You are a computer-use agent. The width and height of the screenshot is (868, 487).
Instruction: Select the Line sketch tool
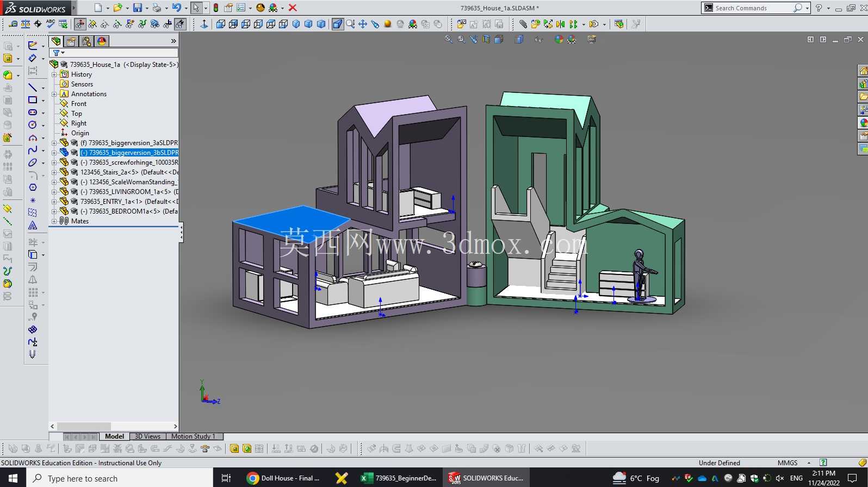pyautogui.click(x=33, y=88)
